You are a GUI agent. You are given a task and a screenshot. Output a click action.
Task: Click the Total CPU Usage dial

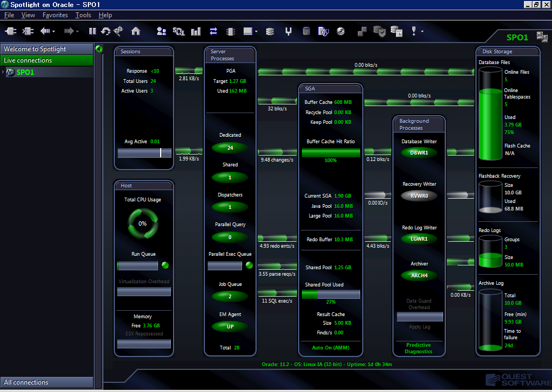click(x=142, y=223)
